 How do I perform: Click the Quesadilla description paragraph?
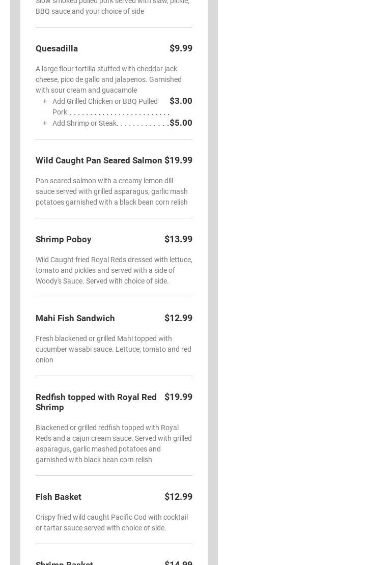[x=108, y=79]
